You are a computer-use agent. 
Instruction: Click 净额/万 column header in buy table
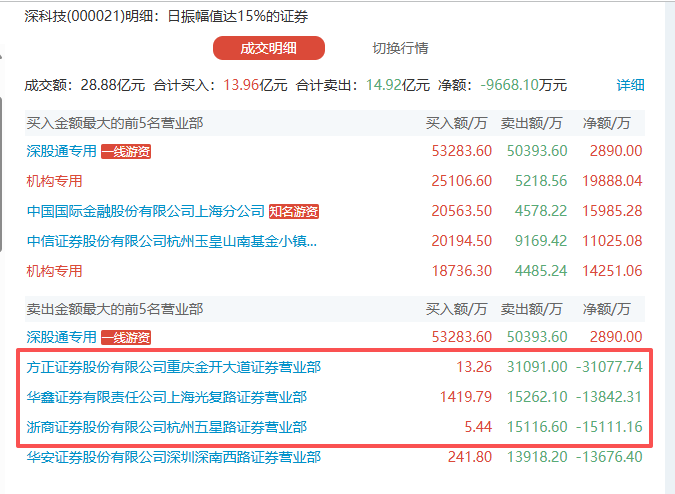point(607,124)
